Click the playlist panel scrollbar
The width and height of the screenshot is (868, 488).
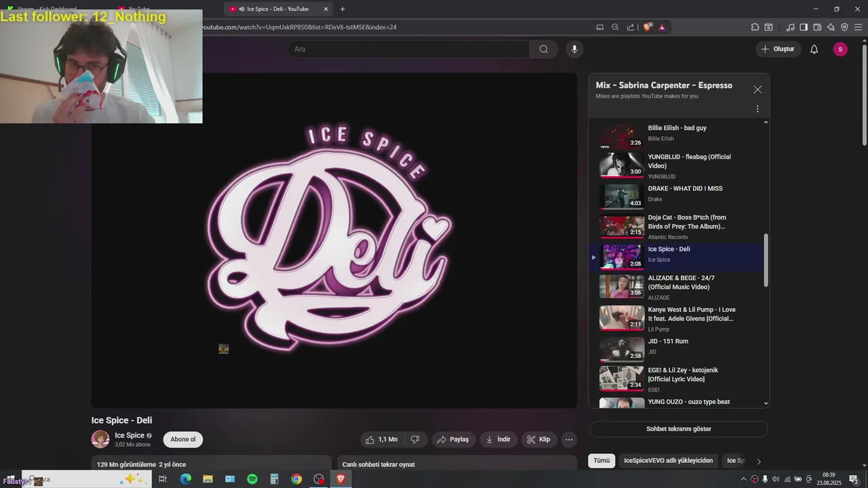pos(766,262)
